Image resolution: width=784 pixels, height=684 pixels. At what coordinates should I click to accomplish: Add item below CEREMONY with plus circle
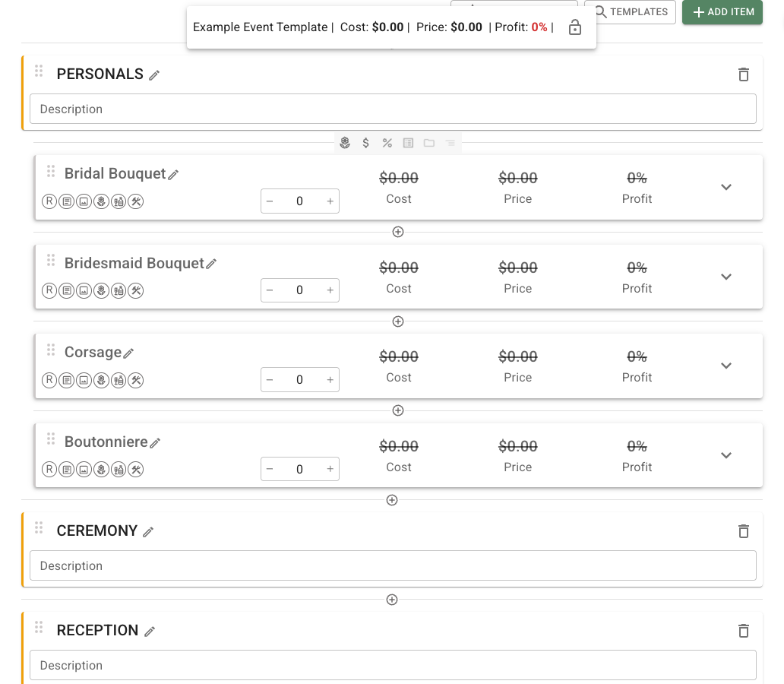click(392, 600)
